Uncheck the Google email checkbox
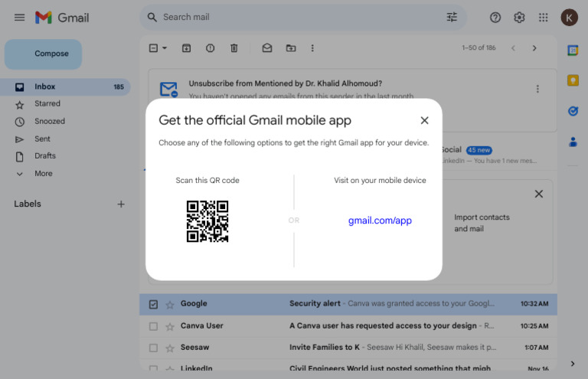Image resolution: width=588 pixels, height=379 pixels. click(x=153, y=305)
